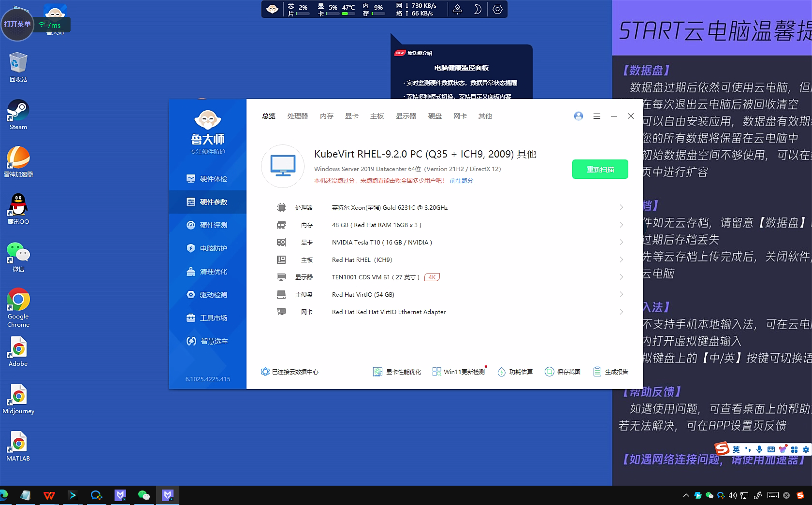
Task: Open 清理优化 section
Action: [207, 272]
